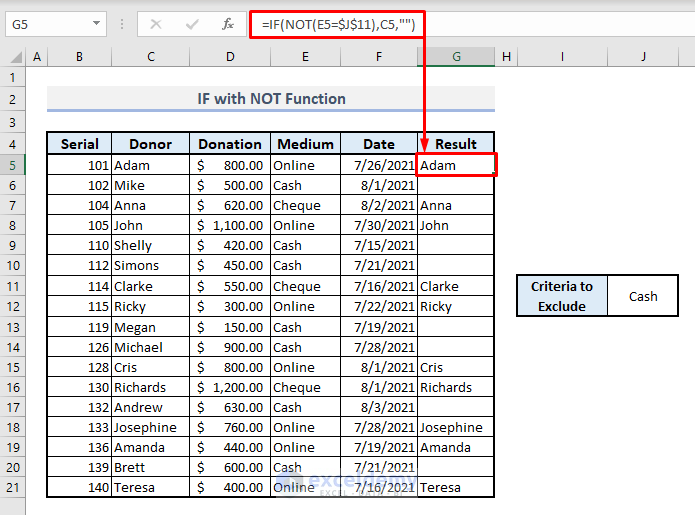695x515 pixels.
Task: Select date cell 7/21/2021 in Simons row
Action: point(379,265)
